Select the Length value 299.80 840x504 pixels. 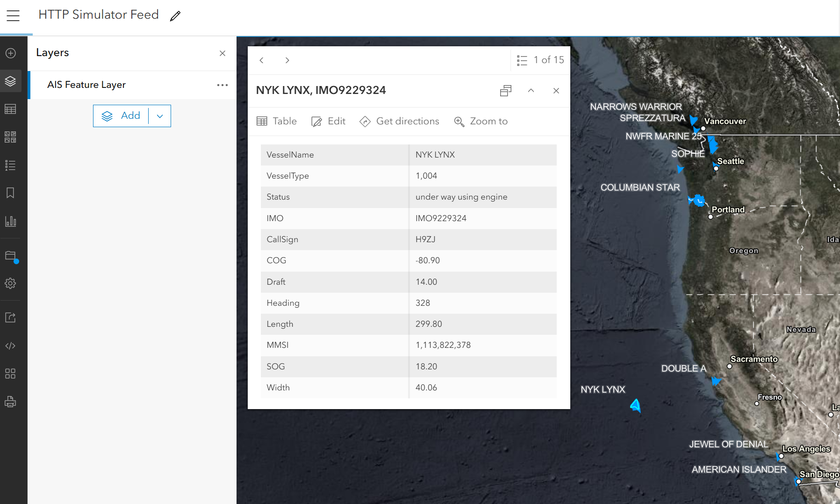(429, 324)
